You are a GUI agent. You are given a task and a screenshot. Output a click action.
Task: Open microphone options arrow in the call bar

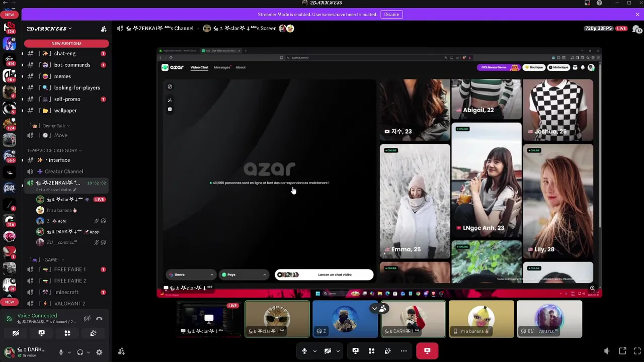coord(315,351)
